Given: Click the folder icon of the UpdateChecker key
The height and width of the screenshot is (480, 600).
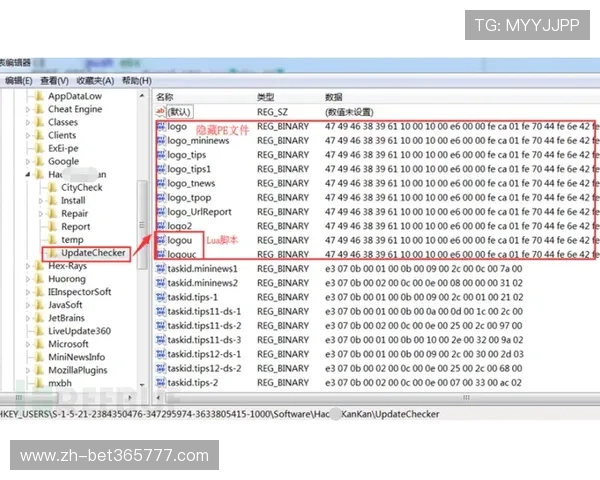Looking at the screenshot, I should click(x=52, y=253).
